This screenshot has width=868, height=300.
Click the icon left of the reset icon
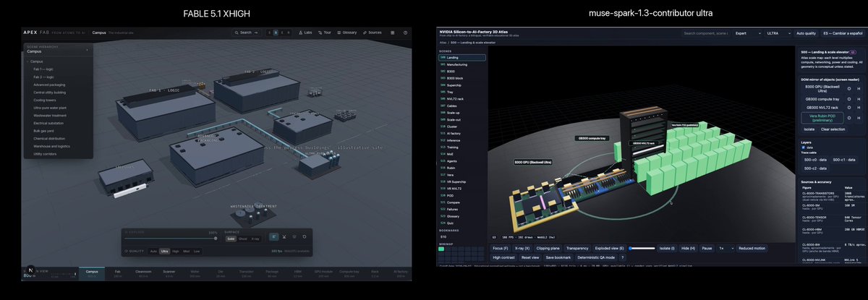[x=294, y=236]
